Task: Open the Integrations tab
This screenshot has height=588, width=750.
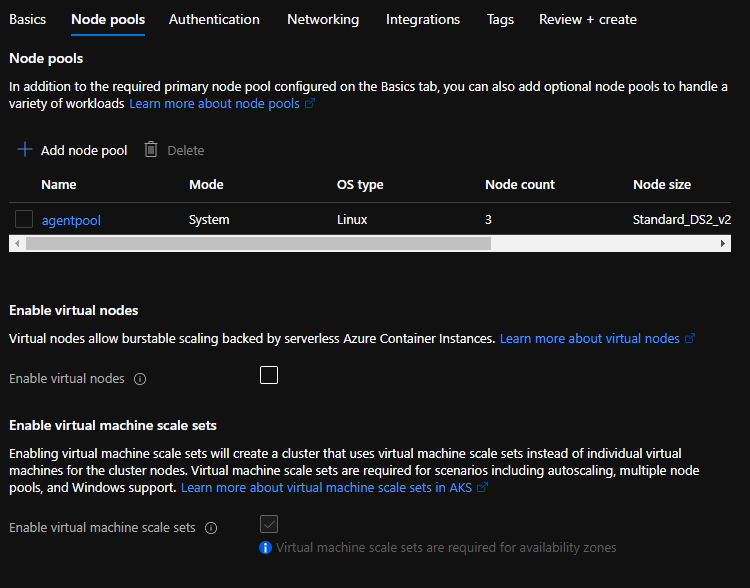Action: point(423,19)
